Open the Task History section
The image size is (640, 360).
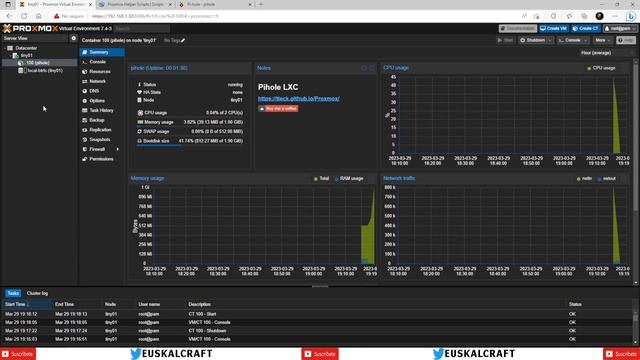pyautogui.click(x=101, y=111)
